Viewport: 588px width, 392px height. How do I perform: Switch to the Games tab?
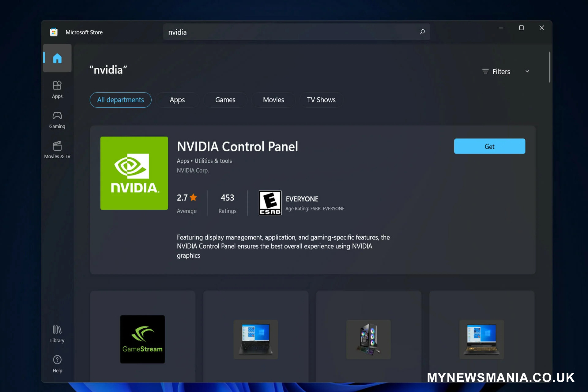click(x=225, y=99)
